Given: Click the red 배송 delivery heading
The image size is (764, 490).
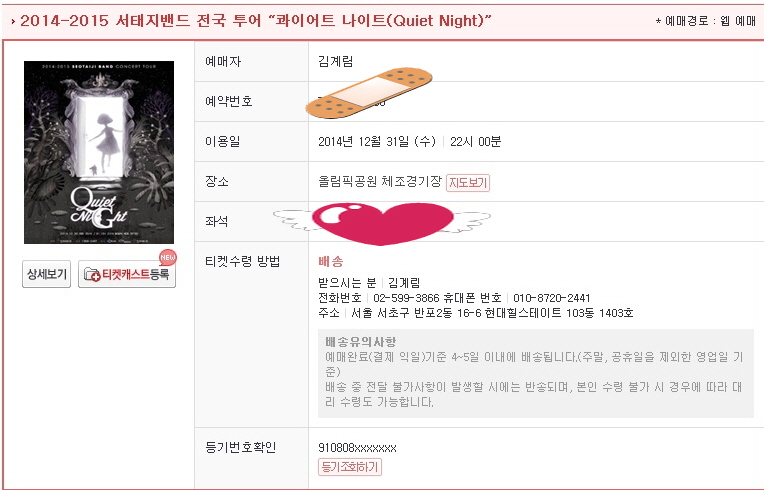Looking at the screenshot, I should pos(331,262).
